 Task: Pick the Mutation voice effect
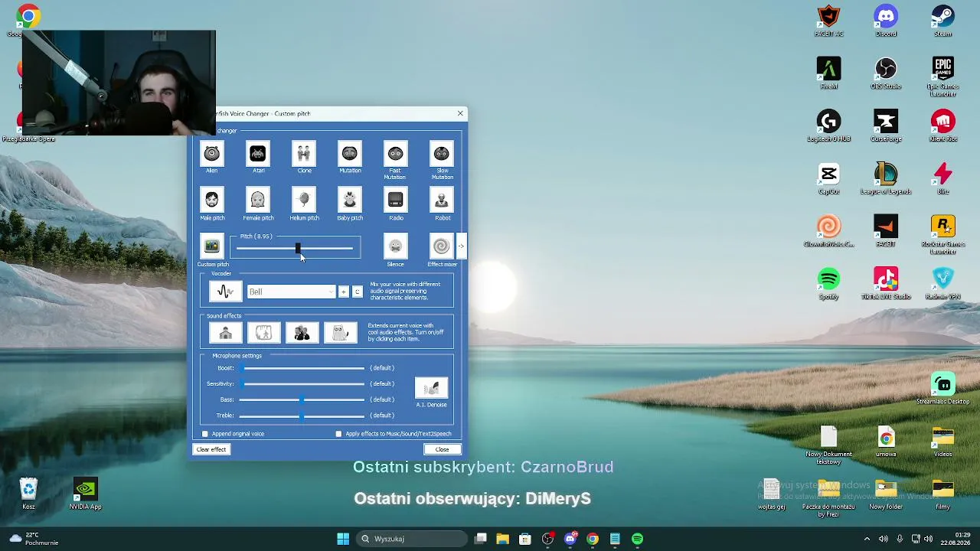pos(350,154)
